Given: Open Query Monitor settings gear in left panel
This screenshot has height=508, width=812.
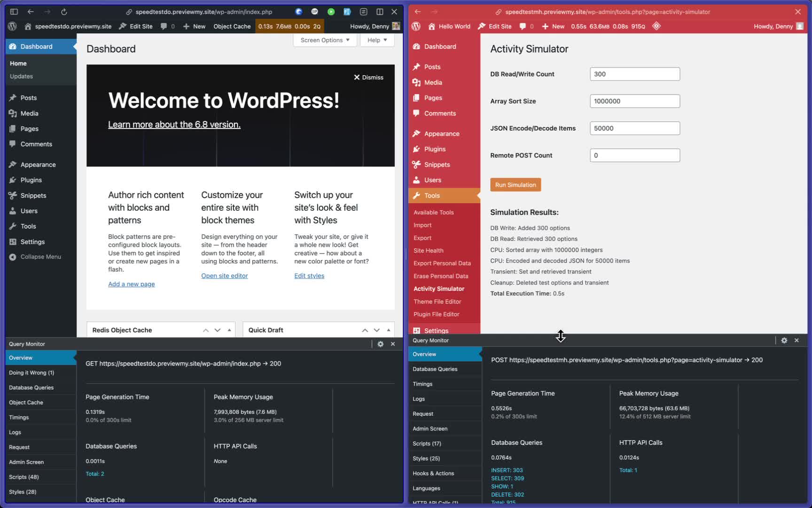Looking at the screenshot, I should pyautogui.click(x=381, y=344).
